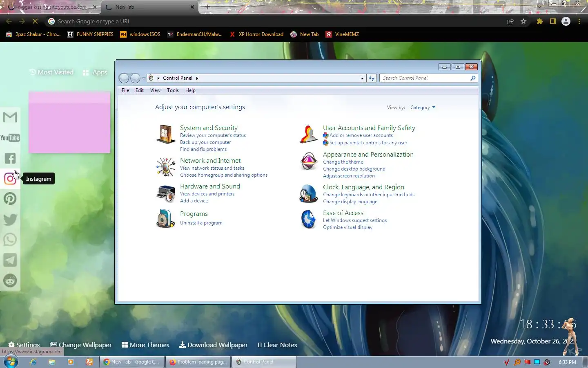Open Chrome extensions puzzle icon
The image size is (588, 368).
[539, 21]
